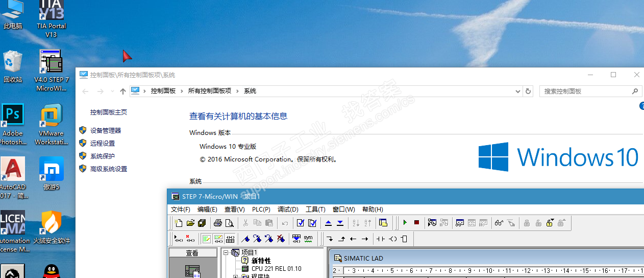Click the 查看 navigation bar header

tap(192, 253)
